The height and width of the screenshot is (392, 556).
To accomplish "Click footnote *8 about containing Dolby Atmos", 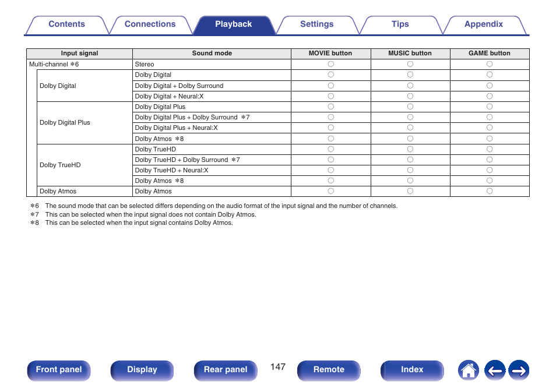I will [x=131, y=223].
